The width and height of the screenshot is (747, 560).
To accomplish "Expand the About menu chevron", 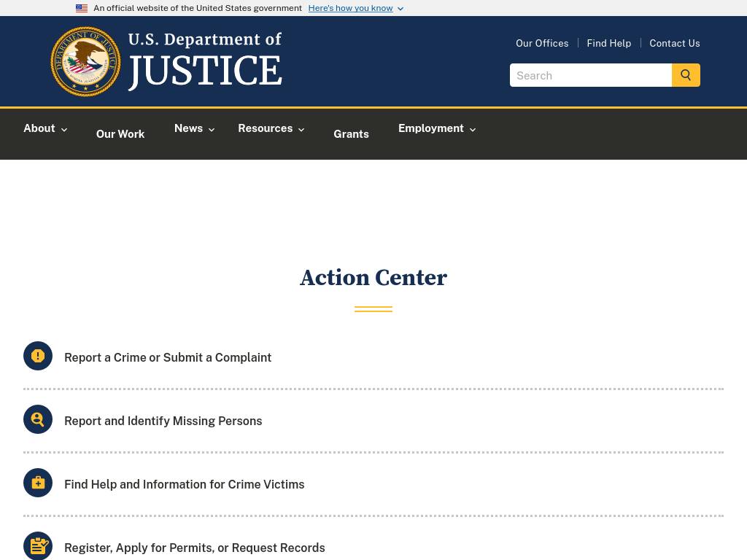I will 64,130.
